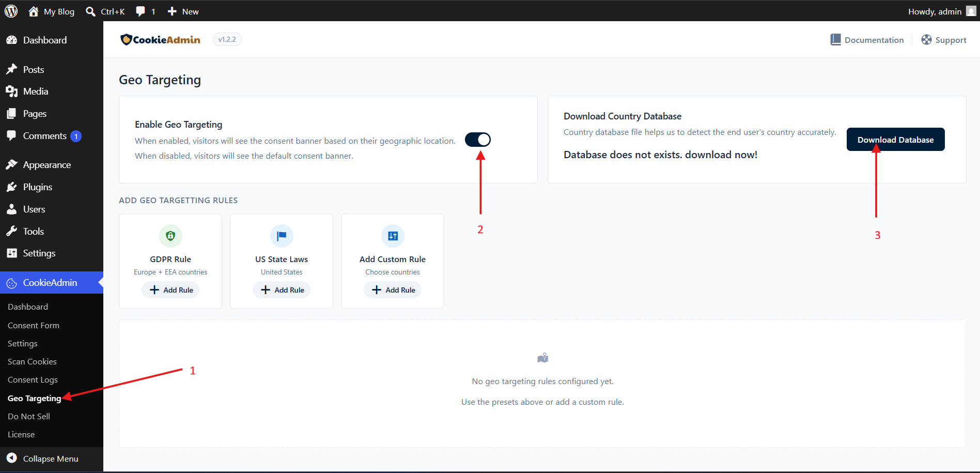Click 'No geo targeting rules configured yet.' text
The height and width of the screenshot is (473, 980).
543,382
